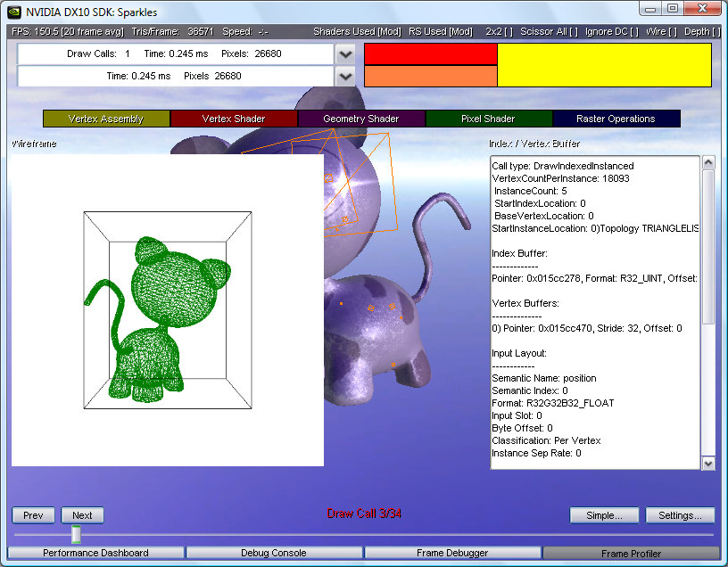Select the Vertex Shader stage
The width and height of the screenshot is (728, 567).
(x=234, y=119)
